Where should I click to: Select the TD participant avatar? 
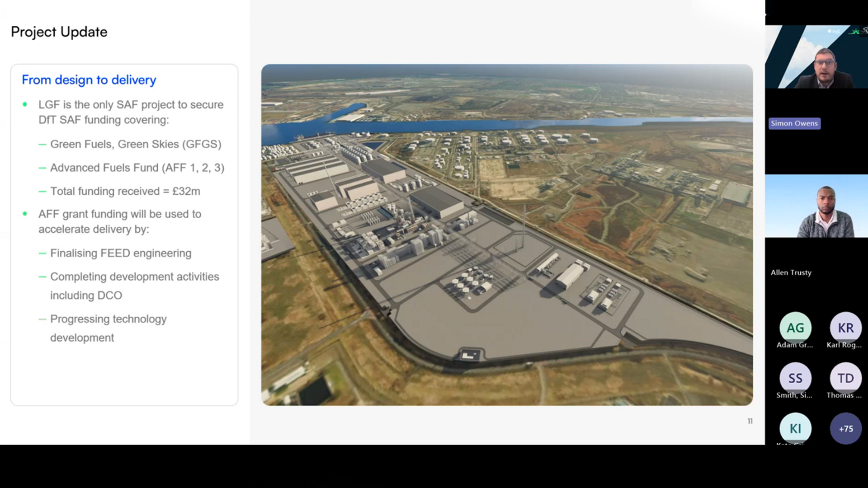pos(845,378)
